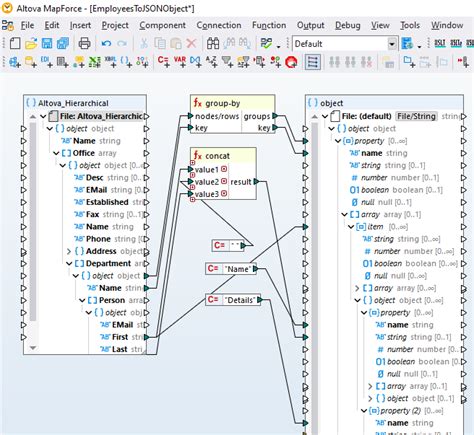Insert red Exception component icon
Image resolution: width=474 pixels, height=435 pixels.
click(x=291, y=62)
